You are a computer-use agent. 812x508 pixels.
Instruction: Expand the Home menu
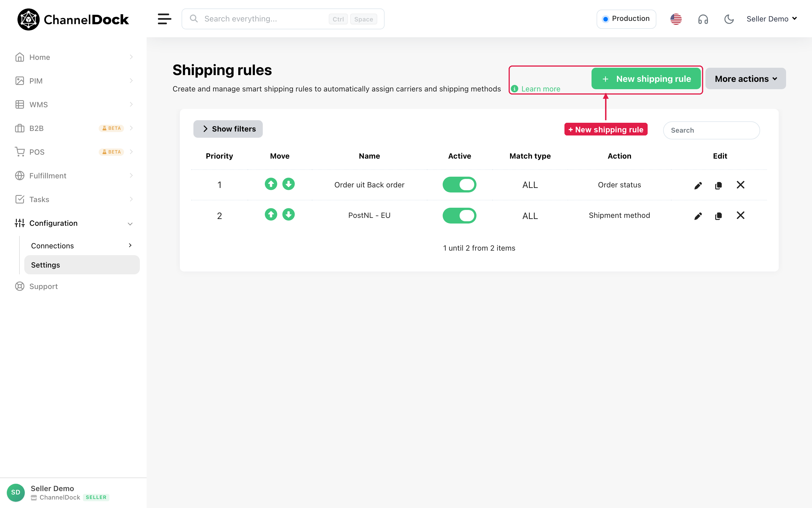74,57
